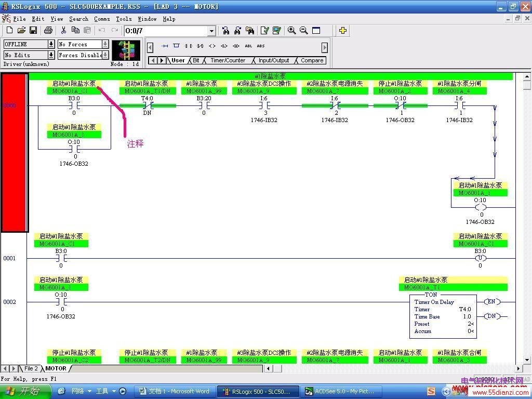The image size is (532, 399).
Task: Open the Forces Disabled dropdown
Action: (105, 55)
